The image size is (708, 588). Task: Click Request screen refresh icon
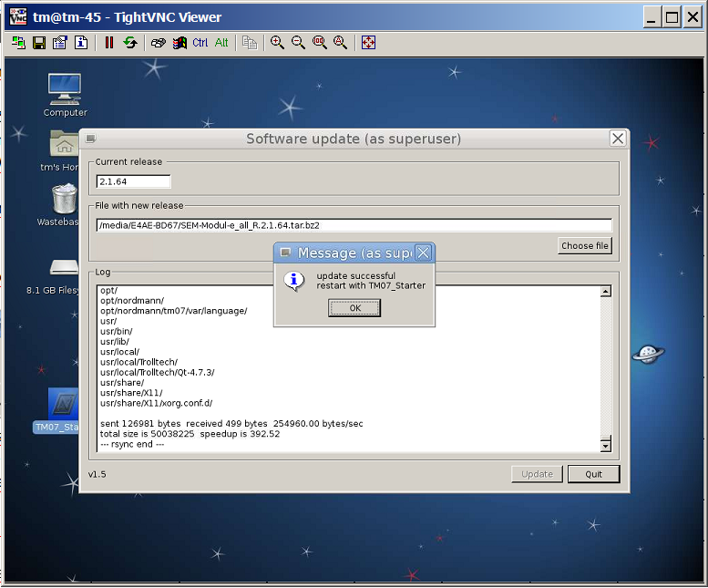coord(130,43)
